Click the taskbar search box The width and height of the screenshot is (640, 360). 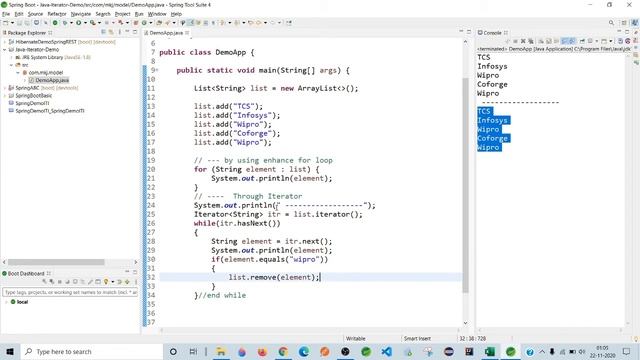[91, 351]
